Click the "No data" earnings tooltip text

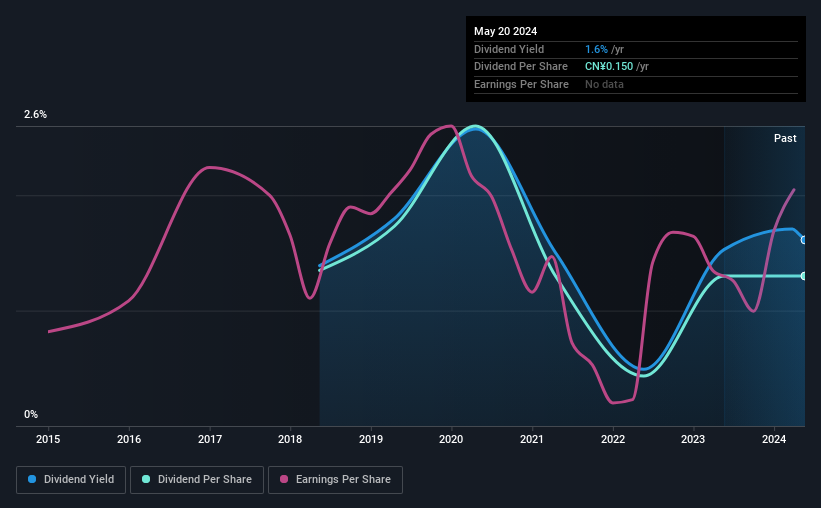604,84
